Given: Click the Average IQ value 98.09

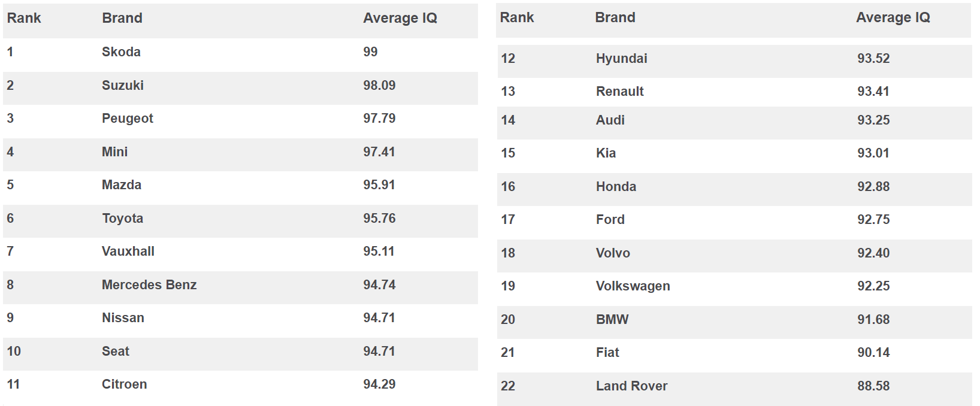Looking at the screenshot, I should (379, 86).
